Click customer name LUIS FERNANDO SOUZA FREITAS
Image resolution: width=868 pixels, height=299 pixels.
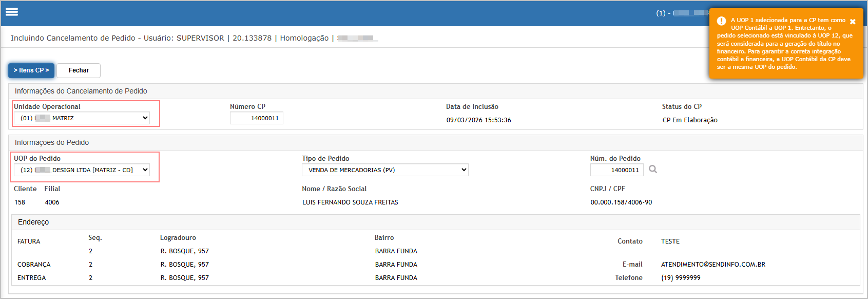pyautogui.click(x=350, y=202)
